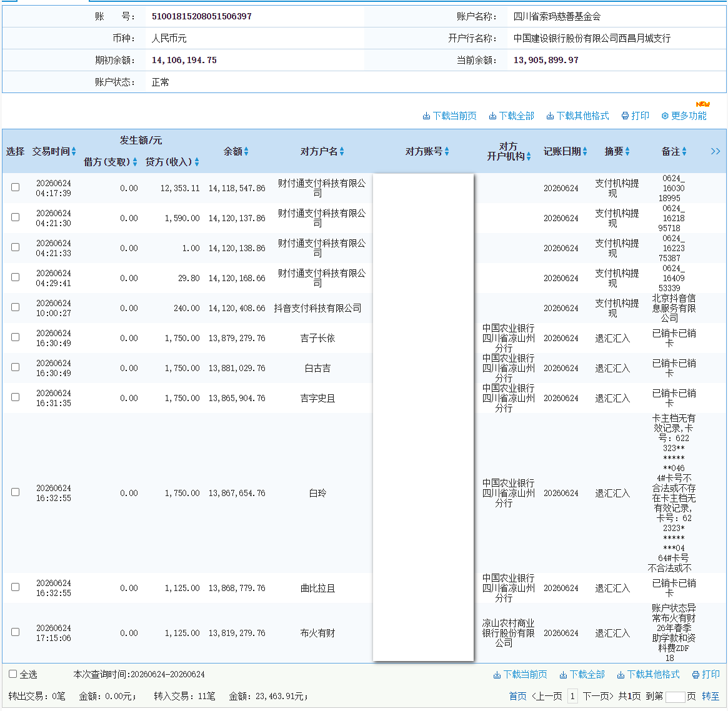Click the top printer icon beside 打印
The image size is (728, 711).
tap(625, 116)
